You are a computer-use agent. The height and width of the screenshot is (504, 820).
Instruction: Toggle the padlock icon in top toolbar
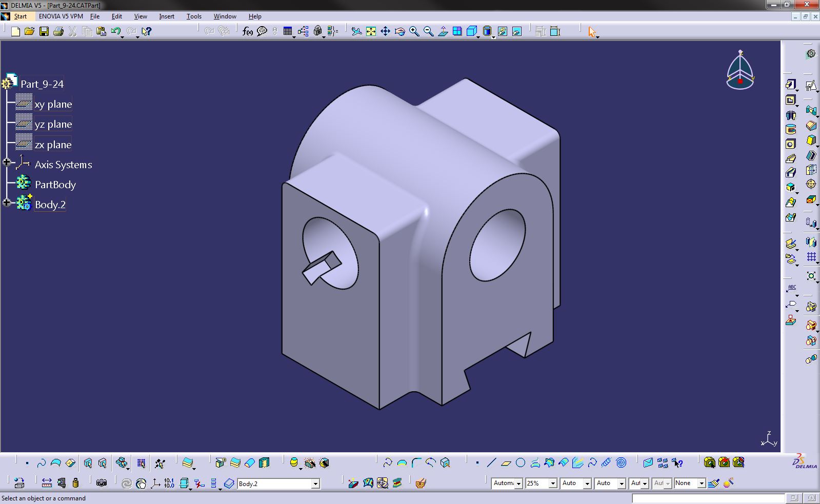317,32
